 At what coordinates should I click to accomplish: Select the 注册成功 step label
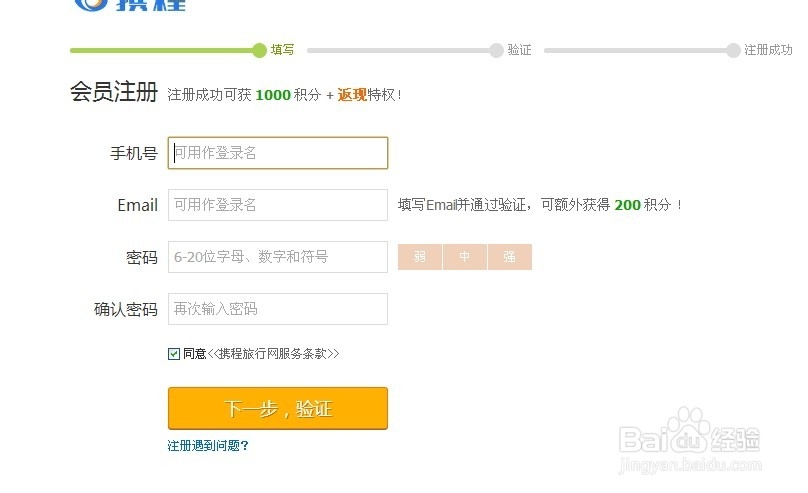(x=769, y=50)
